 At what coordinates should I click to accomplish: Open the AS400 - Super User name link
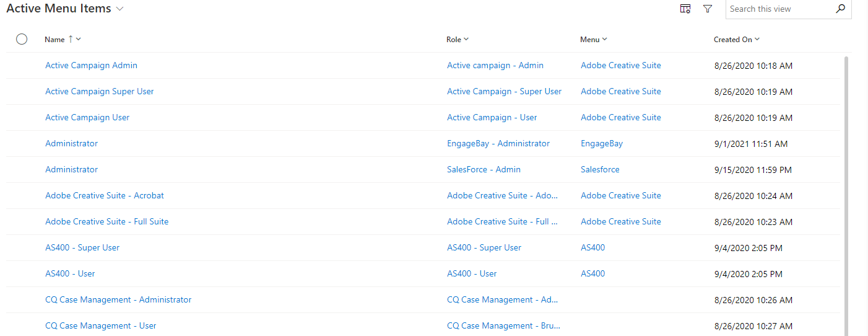coord(82,247)
